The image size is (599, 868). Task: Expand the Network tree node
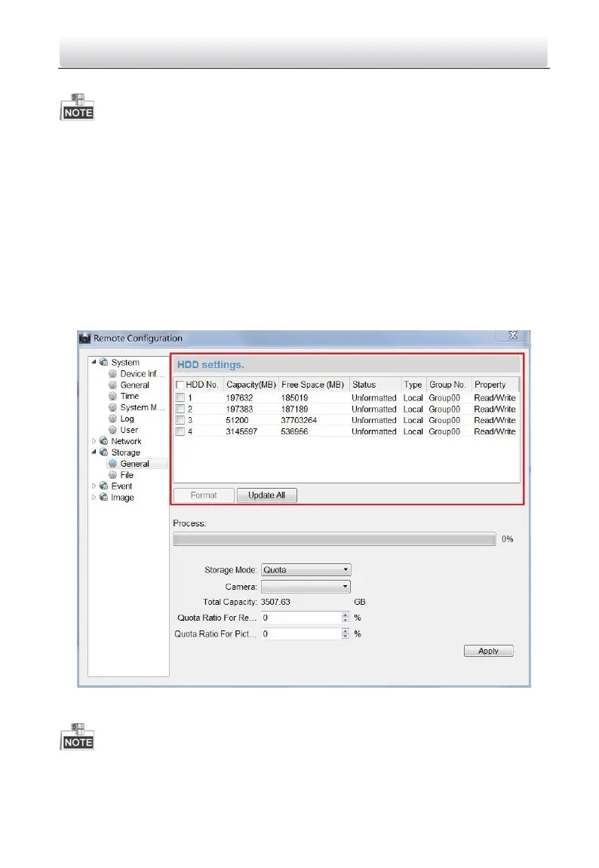(94, 441)
